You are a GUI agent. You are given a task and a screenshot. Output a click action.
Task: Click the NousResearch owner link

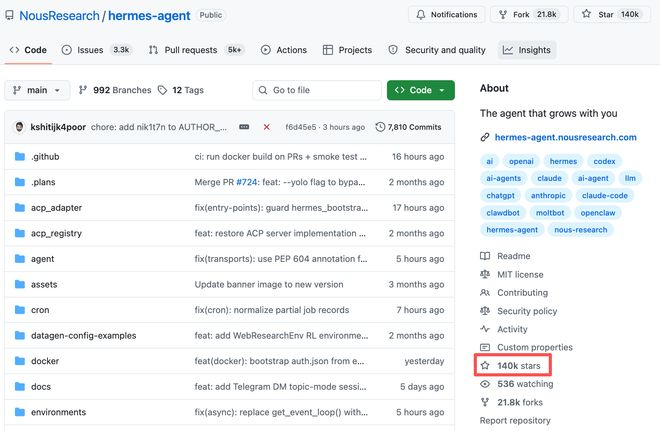click(59, 16)
